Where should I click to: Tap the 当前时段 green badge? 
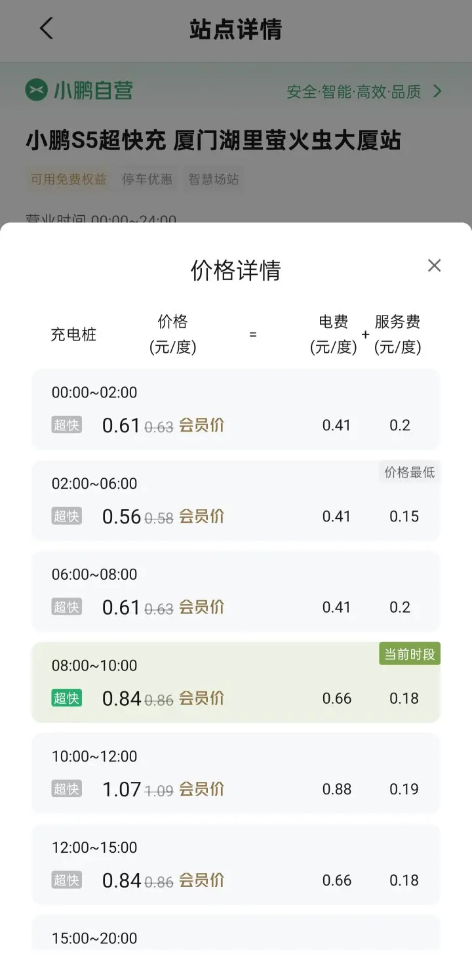click(409, 654)
